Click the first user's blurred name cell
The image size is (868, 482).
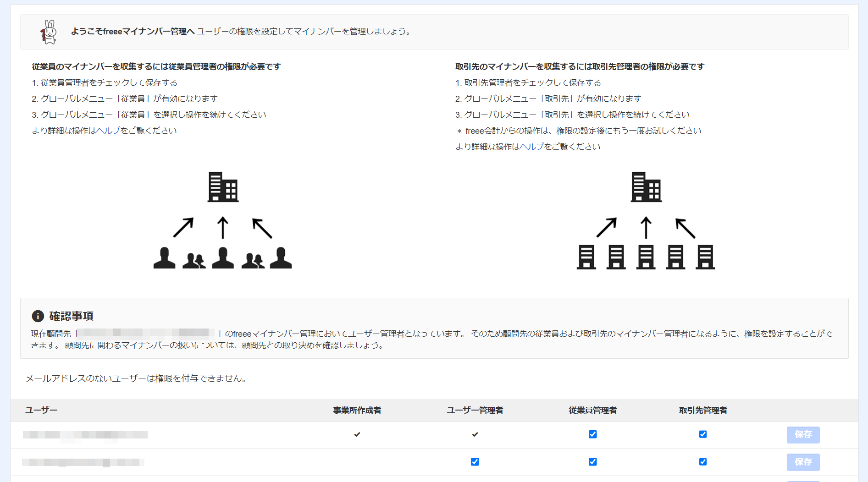tap(85, 435)
